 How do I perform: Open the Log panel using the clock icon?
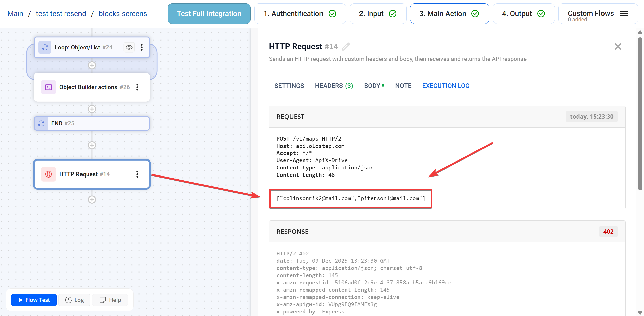(x=68, y=300)
